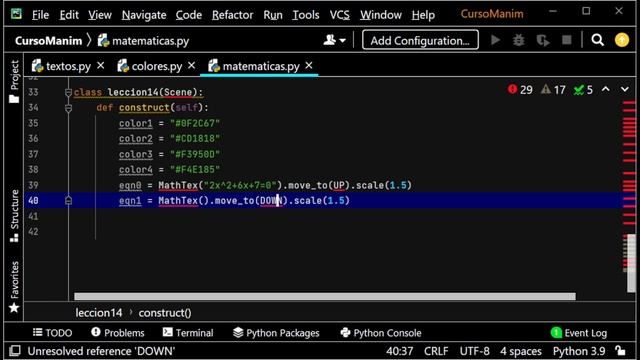Click the orange update notification icon
The width and height of the screenshot is (640, 360).
pyautogui.click(x=622, y=40)
